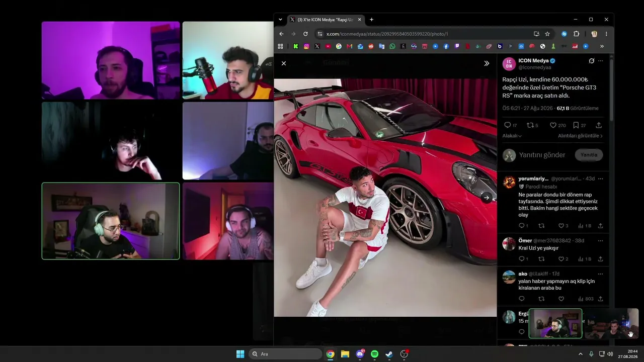Reply to ICON Medya post with comment icon
644x362 pixels.
click(507, 125)
